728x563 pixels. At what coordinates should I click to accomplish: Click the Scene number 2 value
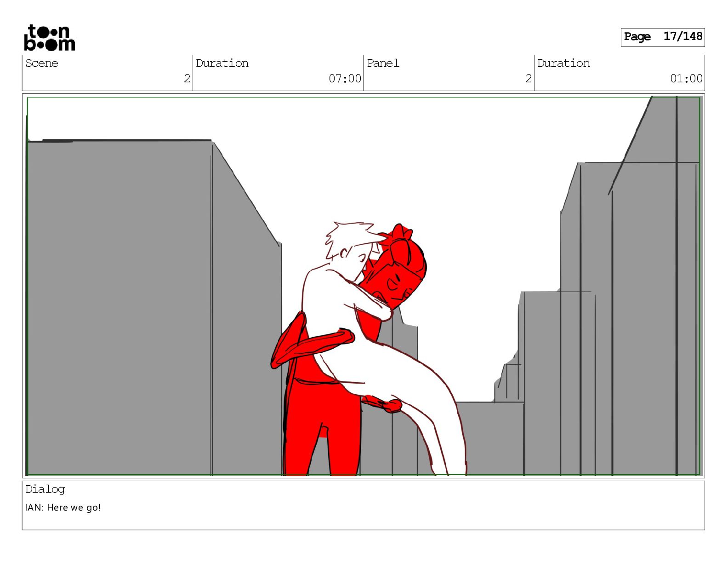coord(187,79)
